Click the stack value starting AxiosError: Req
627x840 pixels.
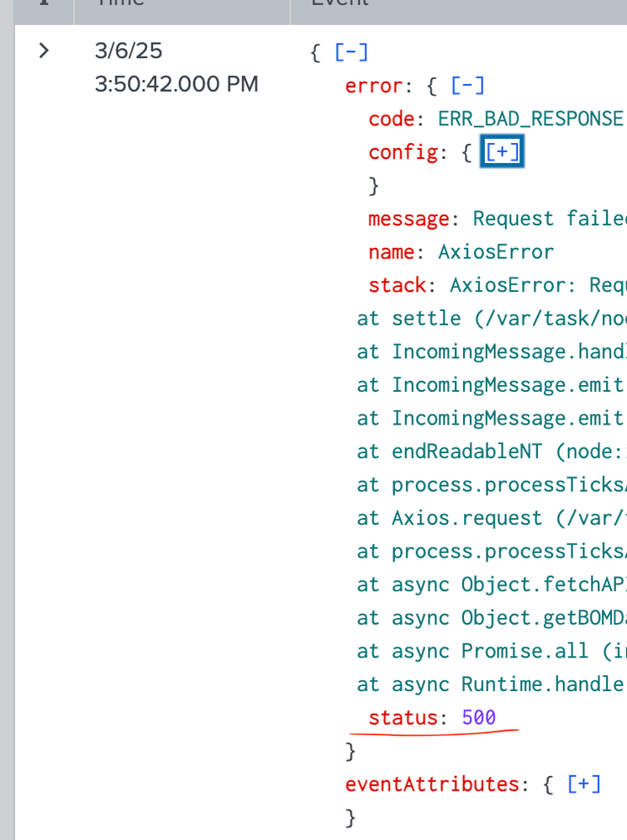pos(538,285)
